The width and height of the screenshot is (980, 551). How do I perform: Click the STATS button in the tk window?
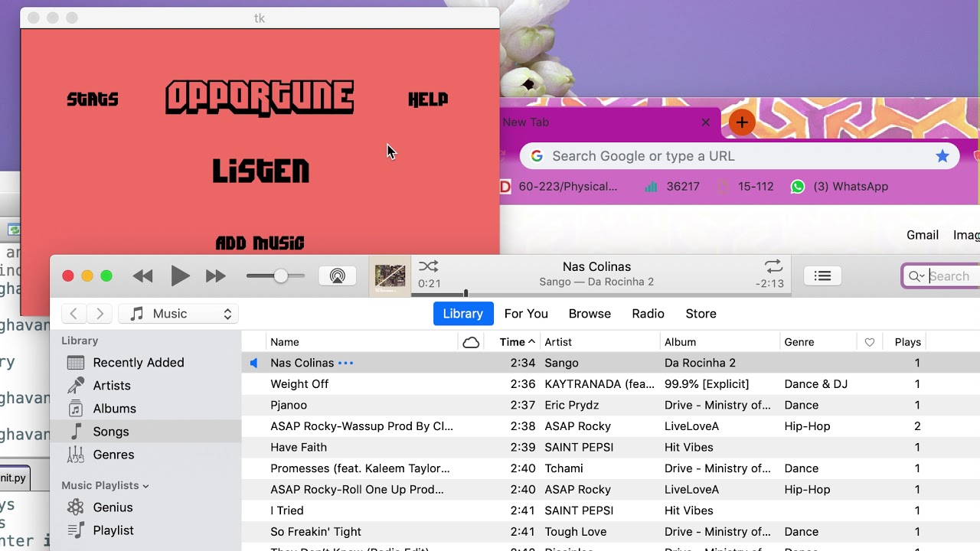pos(93,99)
